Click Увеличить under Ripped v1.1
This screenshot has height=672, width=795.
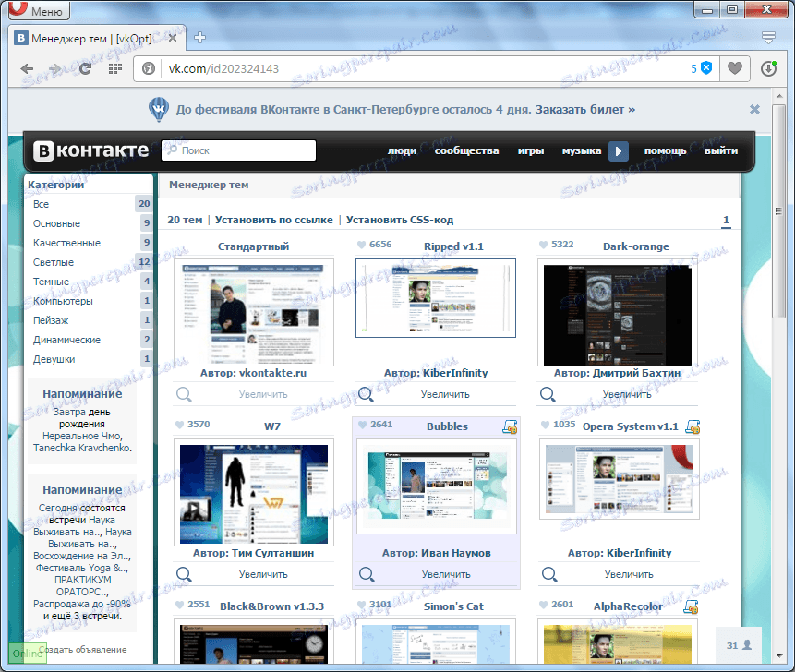(x=445, y=394)
